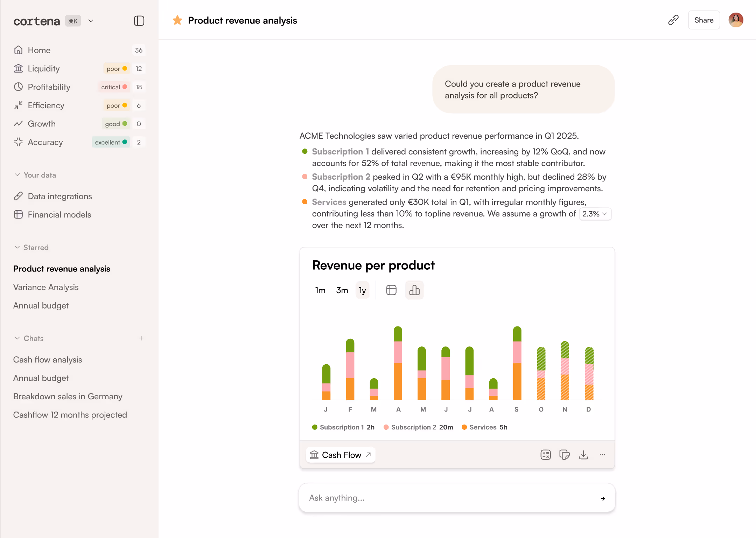Click the ⌘K shortcut badge
756x538 pixels.
(73, 21)
